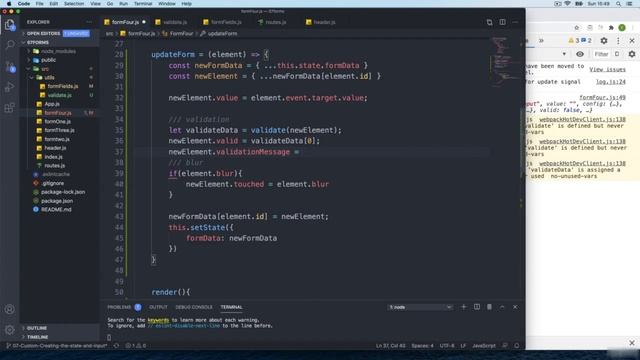Show more DevTools tabs with double chevron
The image size is (640, 360).
click(542, 40)
